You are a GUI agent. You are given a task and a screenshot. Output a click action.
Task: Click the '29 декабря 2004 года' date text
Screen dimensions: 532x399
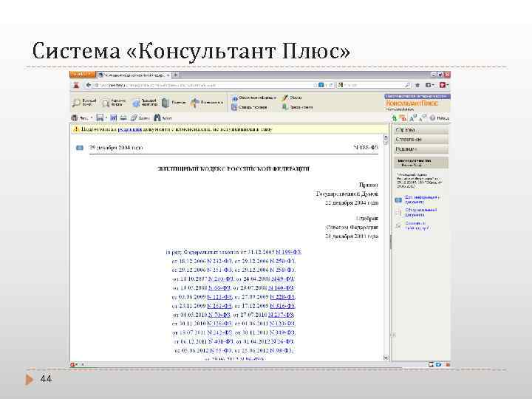tap(116, 148)
